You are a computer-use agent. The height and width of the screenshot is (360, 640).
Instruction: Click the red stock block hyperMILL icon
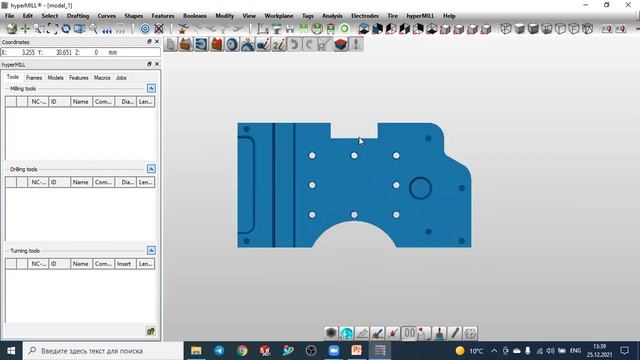217,44
